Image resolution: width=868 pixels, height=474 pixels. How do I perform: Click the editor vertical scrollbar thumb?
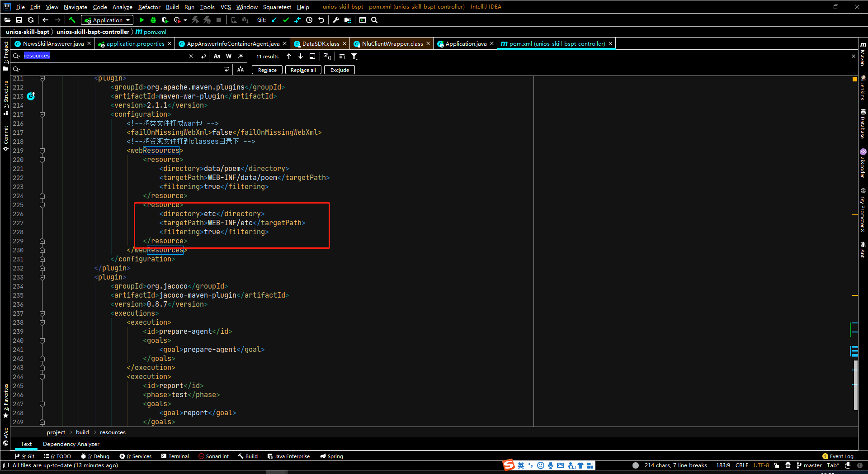(x=855, y=384)
